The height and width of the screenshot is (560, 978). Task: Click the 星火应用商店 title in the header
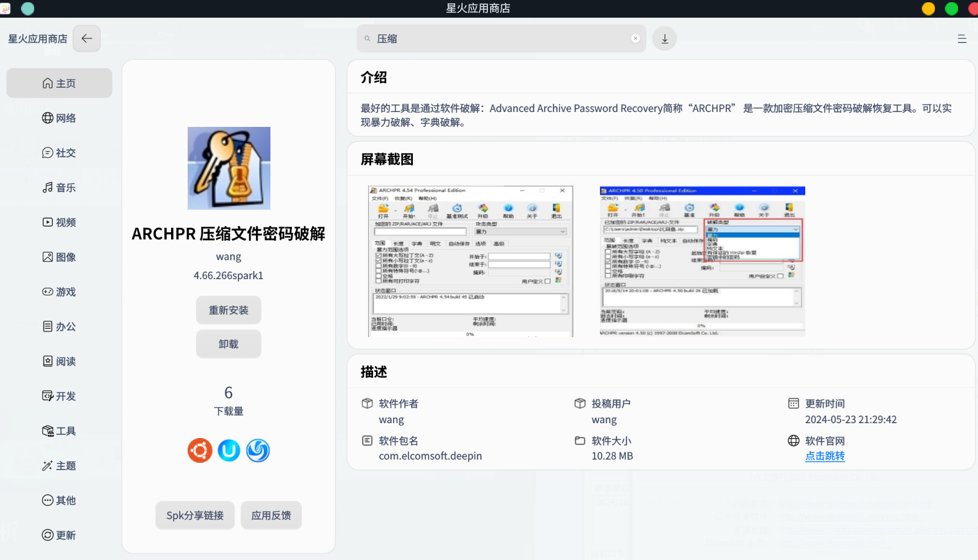[38, 39]
